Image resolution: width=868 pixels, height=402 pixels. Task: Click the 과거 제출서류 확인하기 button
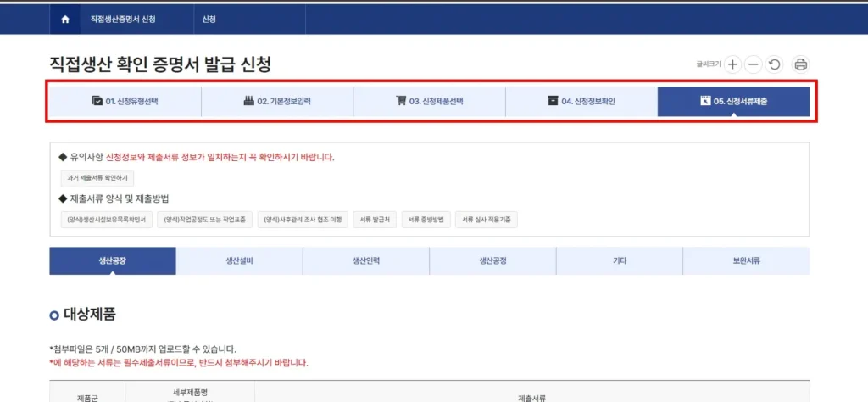[97, 178]
